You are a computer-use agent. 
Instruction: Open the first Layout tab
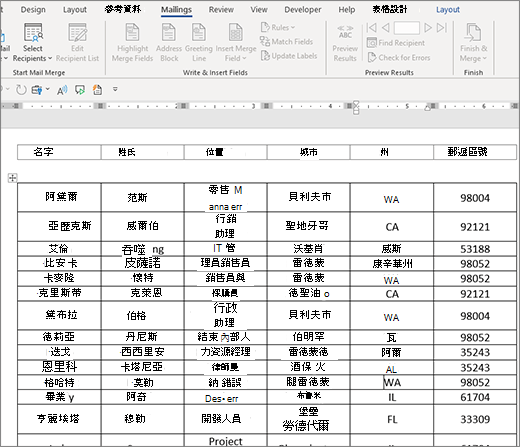click(x=75, y=10)
